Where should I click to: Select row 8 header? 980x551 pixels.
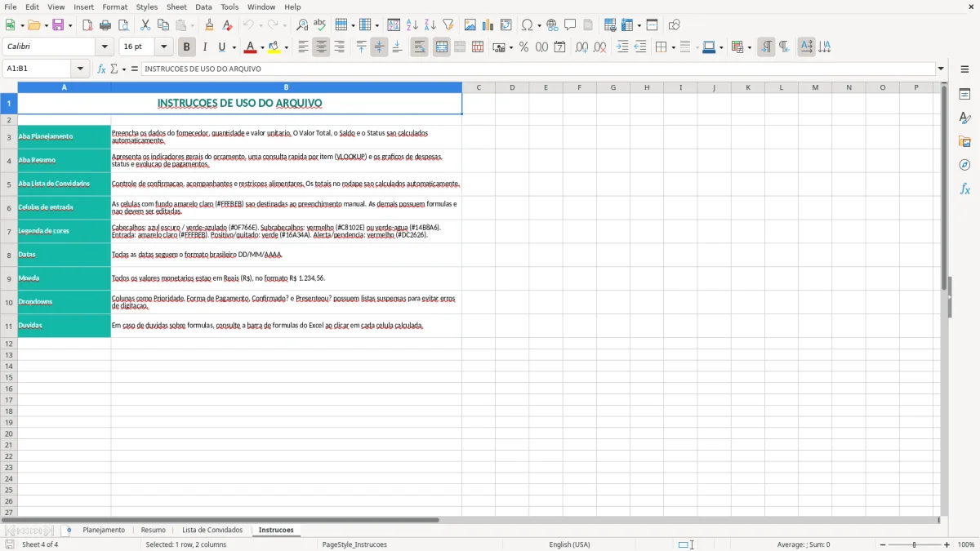[x=9, y=255]
